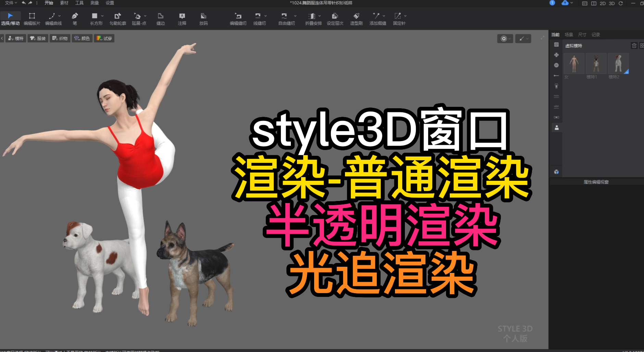Toggle the panel layout view icon
The width and height of the screenshot is (644, 352).
coord(585,3)
